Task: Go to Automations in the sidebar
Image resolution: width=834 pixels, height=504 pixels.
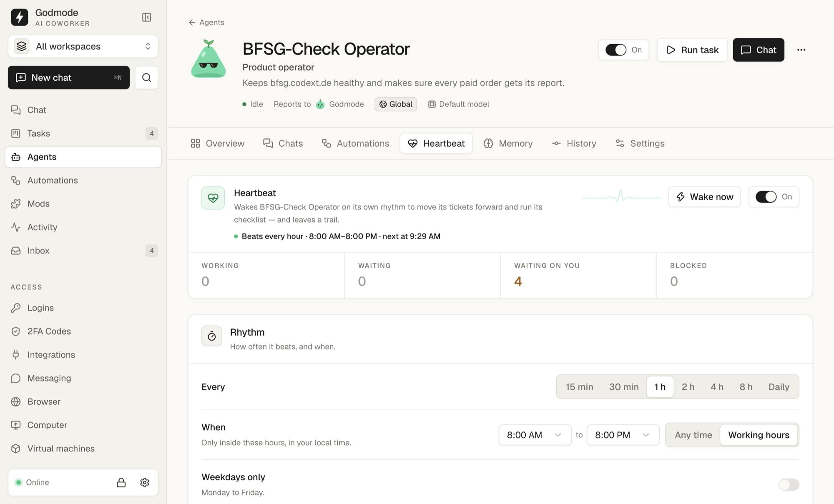Action: [x=83, y=181]
